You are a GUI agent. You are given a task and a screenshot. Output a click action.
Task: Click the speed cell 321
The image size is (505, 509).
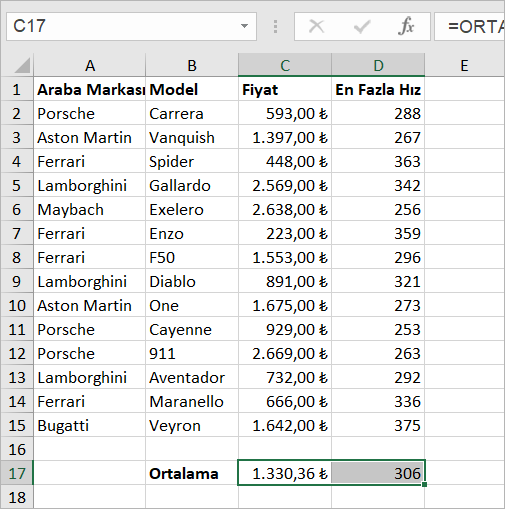(x=378, y=281)
